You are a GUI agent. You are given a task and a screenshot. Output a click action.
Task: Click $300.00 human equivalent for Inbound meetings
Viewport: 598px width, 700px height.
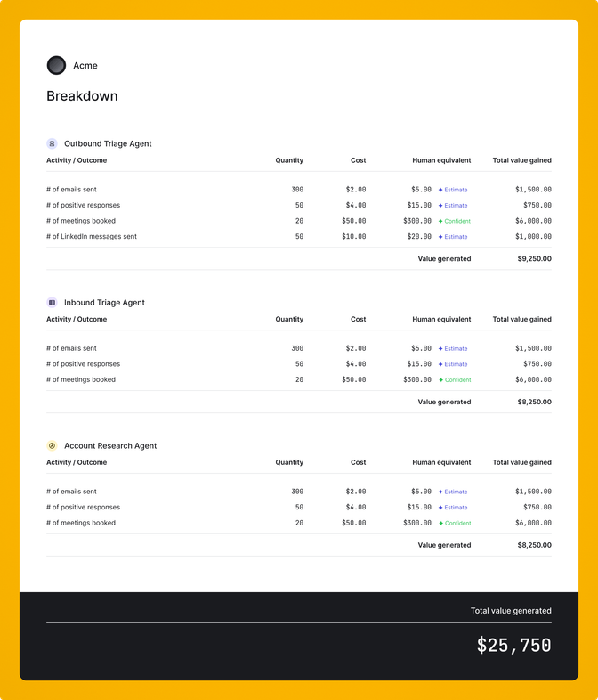[417, 380]
